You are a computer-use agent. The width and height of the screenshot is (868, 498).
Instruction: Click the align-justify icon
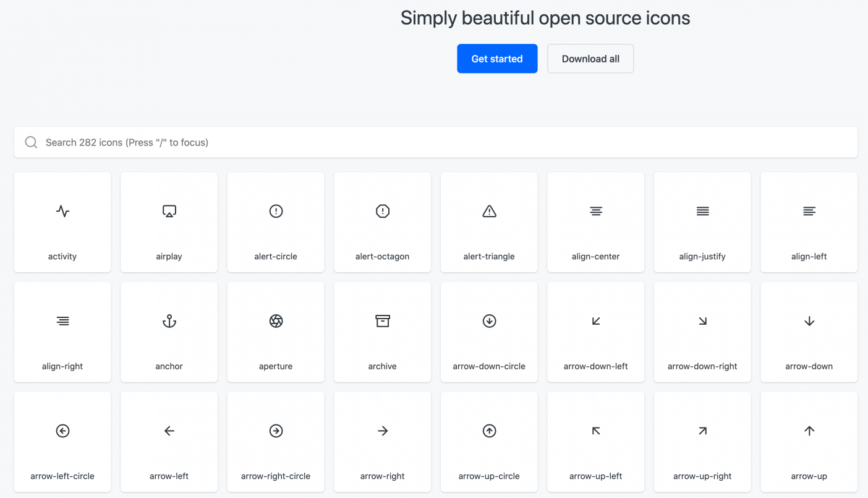pyautogui.click(x=702, y=211)
